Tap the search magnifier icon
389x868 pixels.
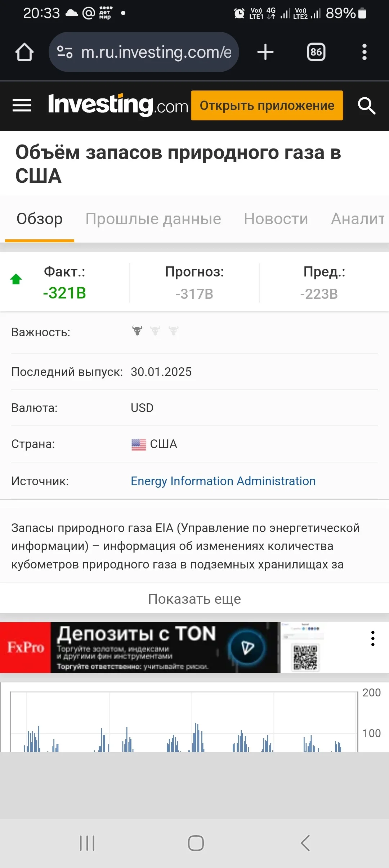tap(367, 106)
